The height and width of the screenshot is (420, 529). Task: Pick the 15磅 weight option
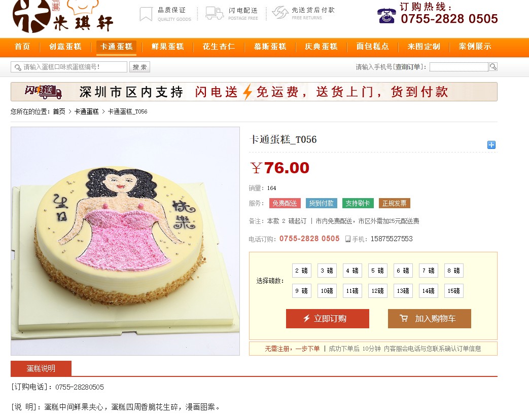[x=454, y=291]
